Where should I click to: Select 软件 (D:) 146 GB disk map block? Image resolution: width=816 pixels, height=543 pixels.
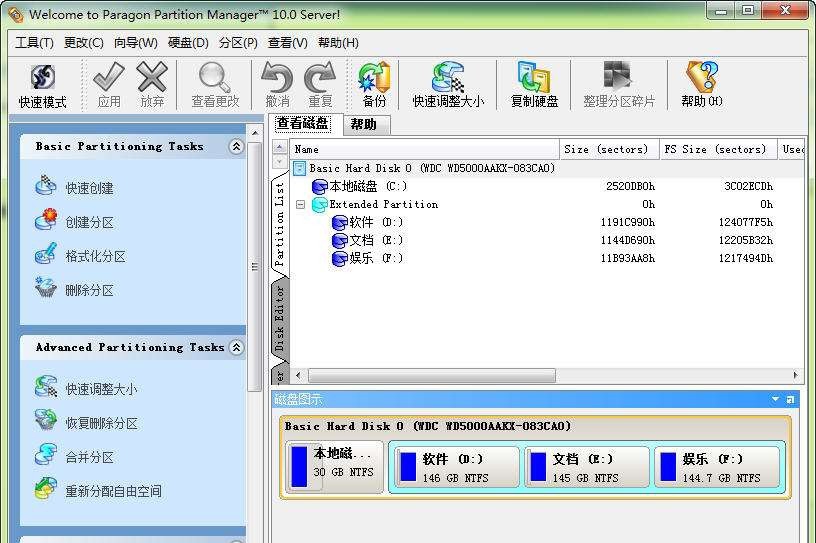point(456,466)
